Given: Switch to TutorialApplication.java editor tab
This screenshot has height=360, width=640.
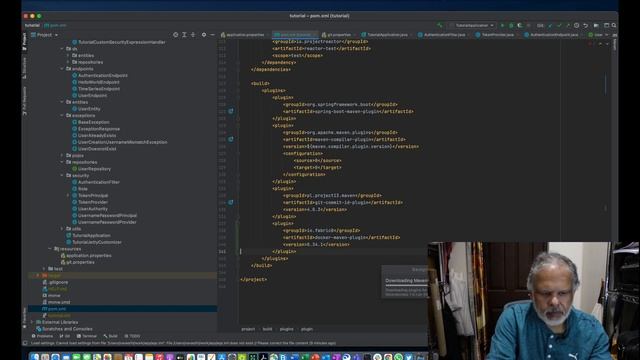Looking at the screenshot, I should 386,35.
